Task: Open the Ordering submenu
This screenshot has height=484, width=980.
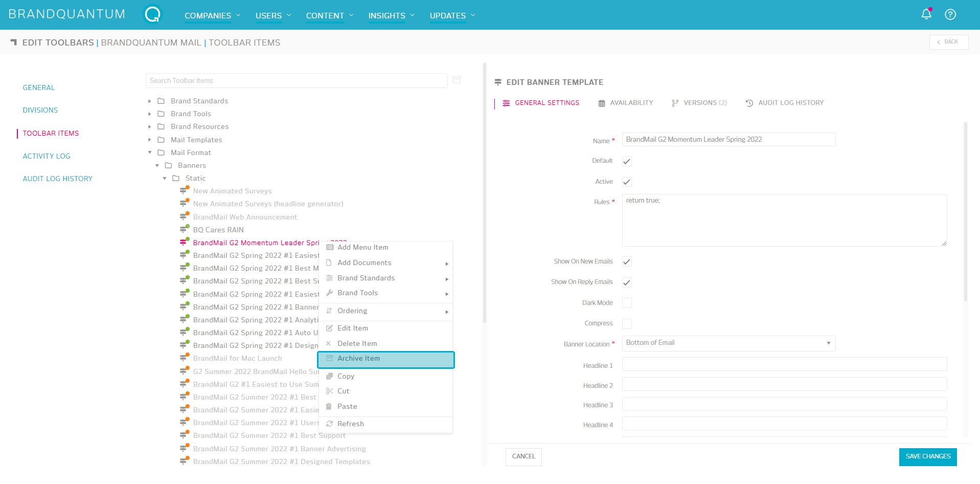Action: [386, 311]
